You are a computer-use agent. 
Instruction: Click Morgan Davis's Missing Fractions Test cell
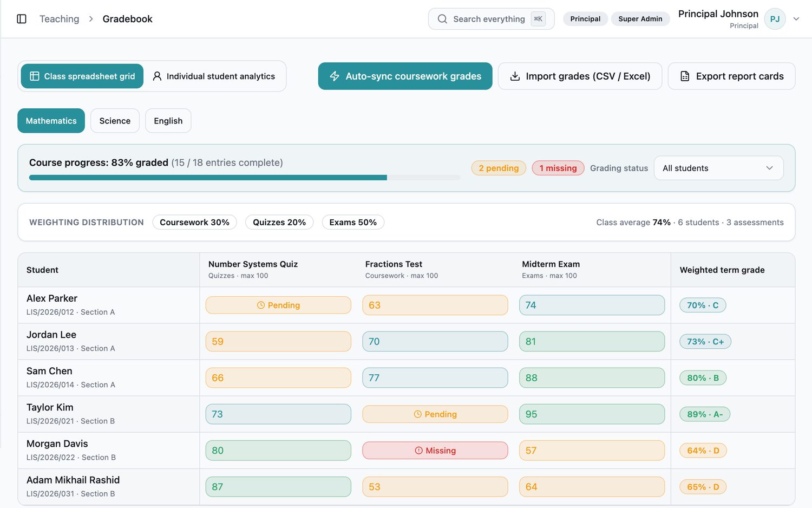435,451
